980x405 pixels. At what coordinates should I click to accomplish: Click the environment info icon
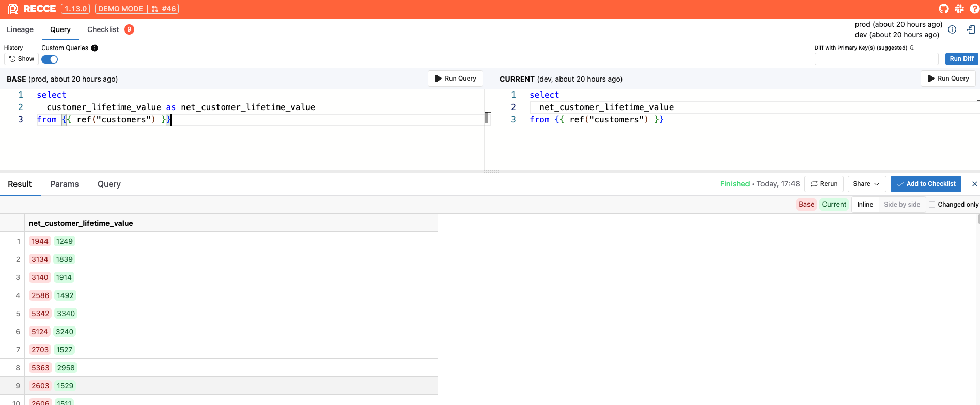[952, 29]
